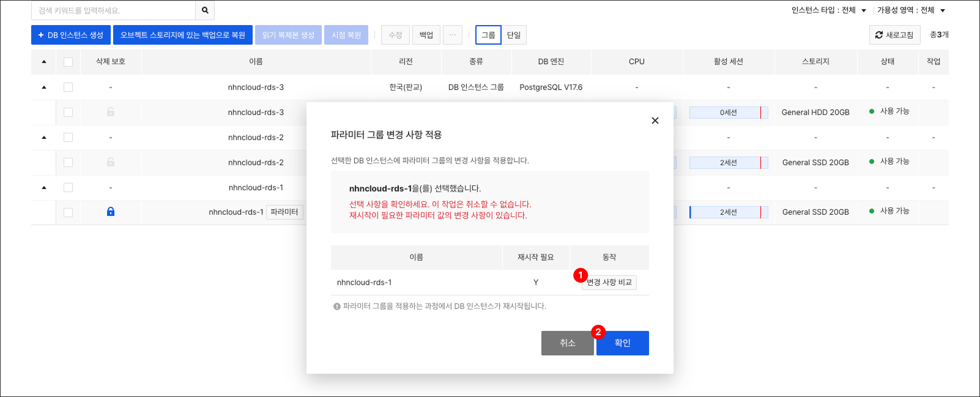Image resolution: width=980 pixels, height=397 pixels.
Task: Click the sort arrow in the table header
Action: click(44, 62)
